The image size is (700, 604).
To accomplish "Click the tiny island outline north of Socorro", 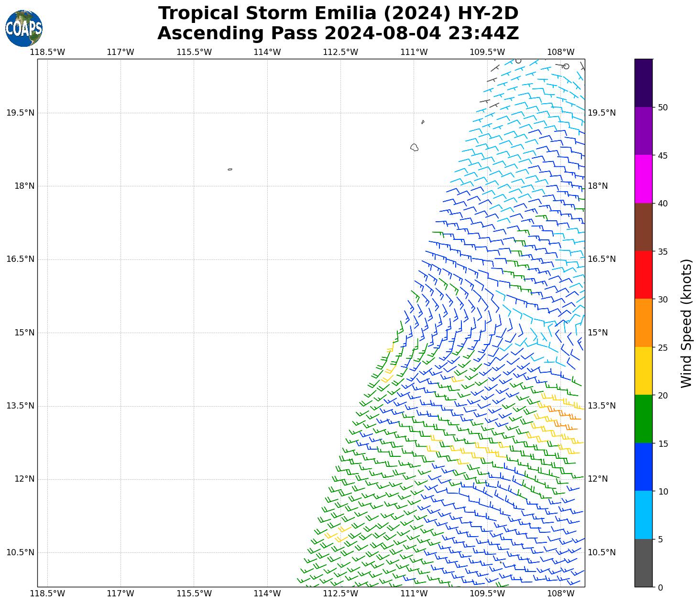I will click(x=423, y=122).
